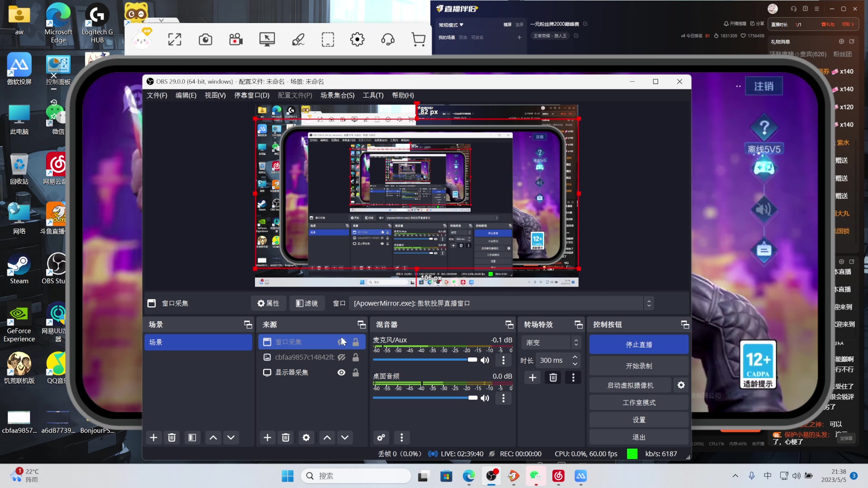868x488 pixels.
Task: Float the 混音器 dock panel
Action: (509, 324)
